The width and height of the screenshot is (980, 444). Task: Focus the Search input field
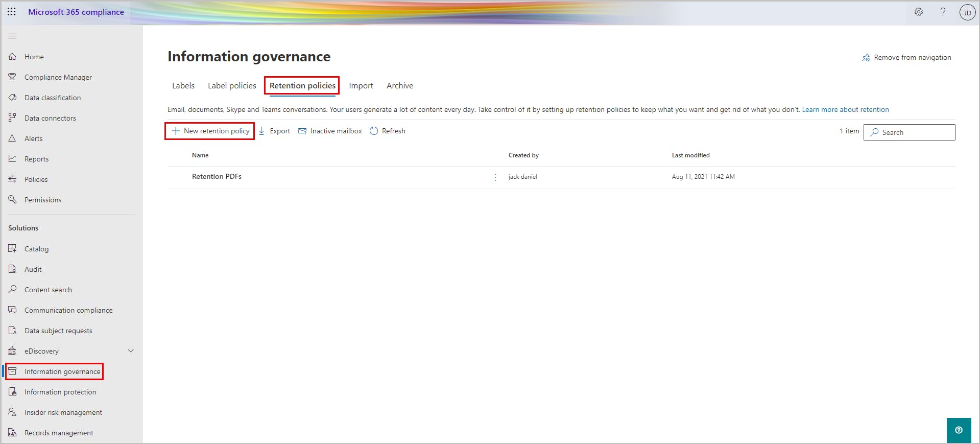pyautogui.click(x=909, y=132)
